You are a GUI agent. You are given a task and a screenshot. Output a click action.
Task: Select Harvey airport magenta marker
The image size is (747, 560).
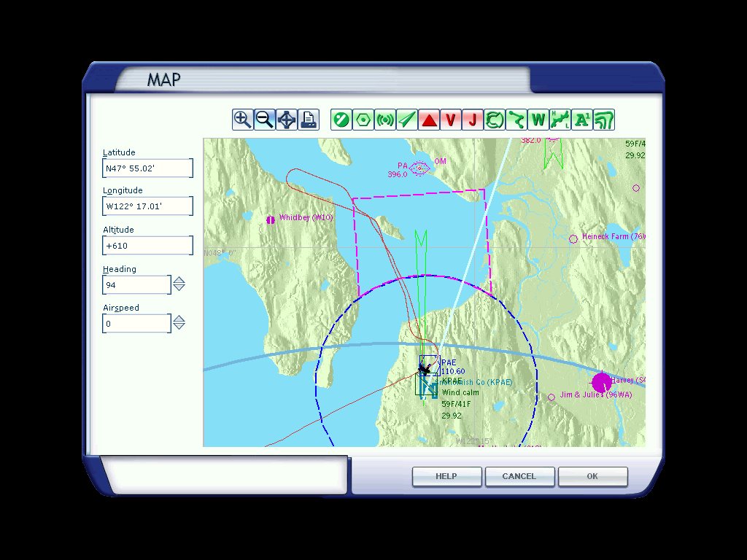[601, 383]
